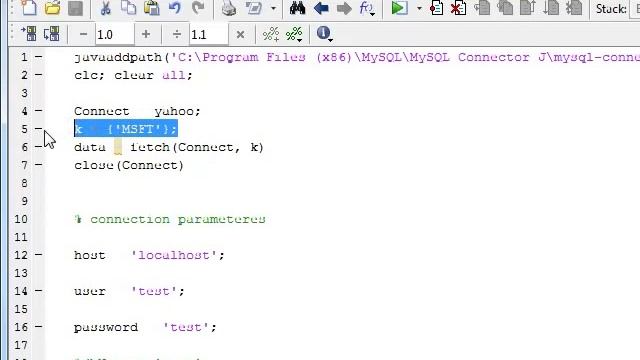Screen dimensions: 640x360
Task: Save the script with the floppy disk icon
Action: (76, 8)
